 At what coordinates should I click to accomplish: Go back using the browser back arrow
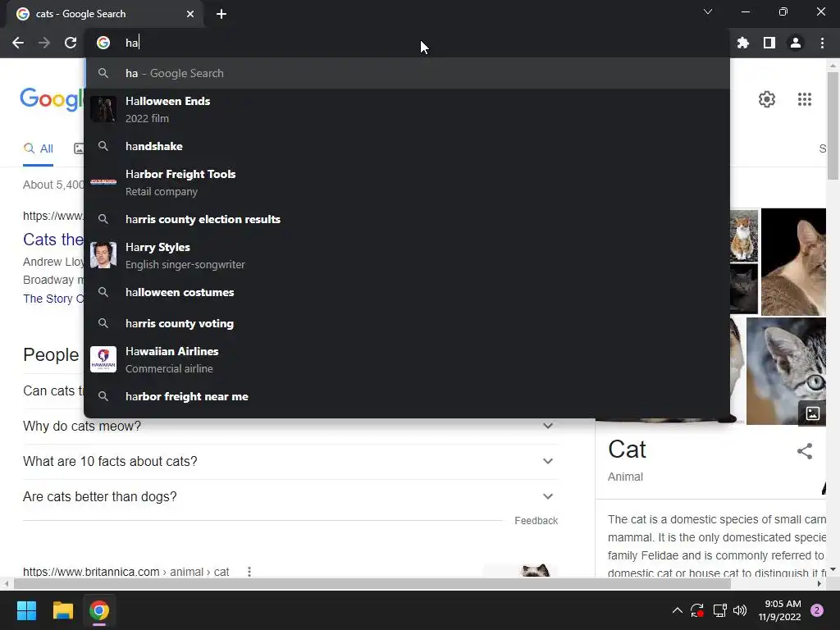pyautogui.click(x=18, y=43)
